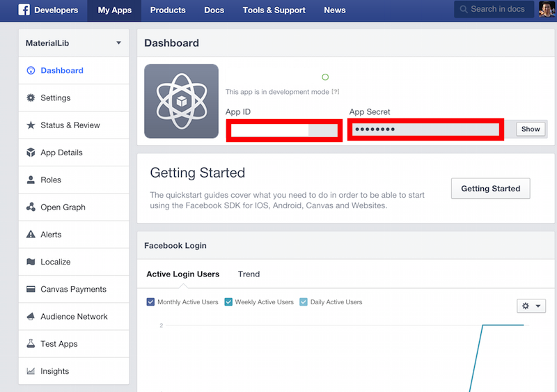Click the Roles person icon

click(x=31, y=180)
